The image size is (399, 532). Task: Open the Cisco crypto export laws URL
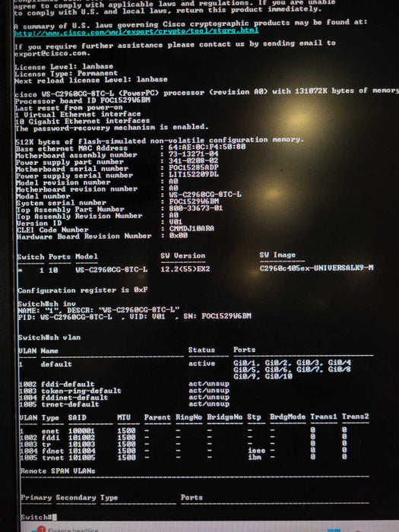[x=136, y=32]
